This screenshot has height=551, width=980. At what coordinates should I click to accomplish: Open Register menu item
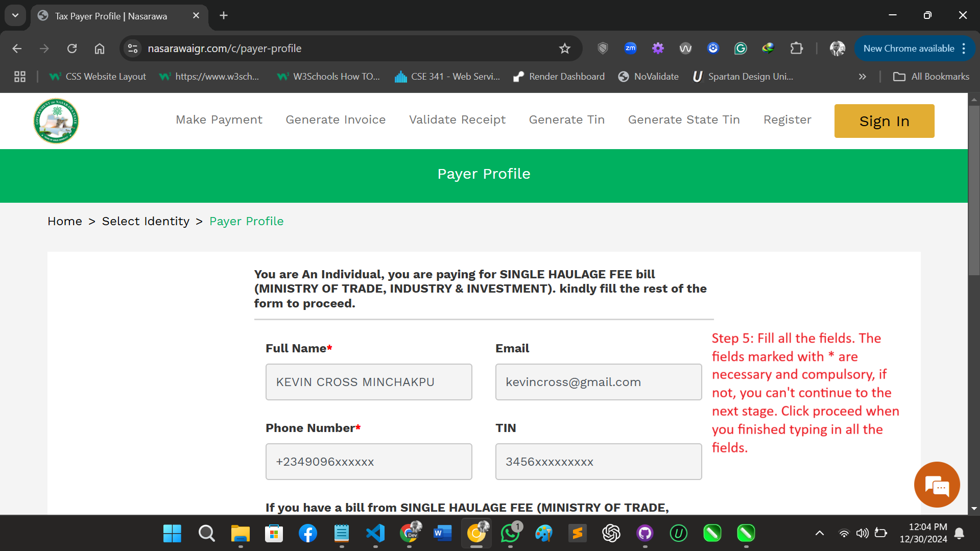coord(787,119)
